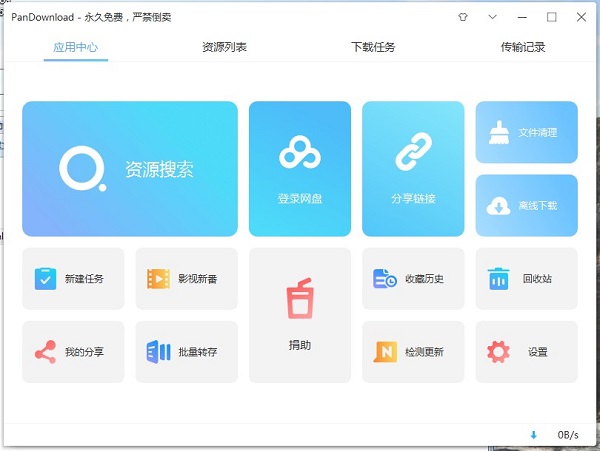
Task: Open the 传输记录 tab
Action: pyautogui.click(x=523, y=47)
